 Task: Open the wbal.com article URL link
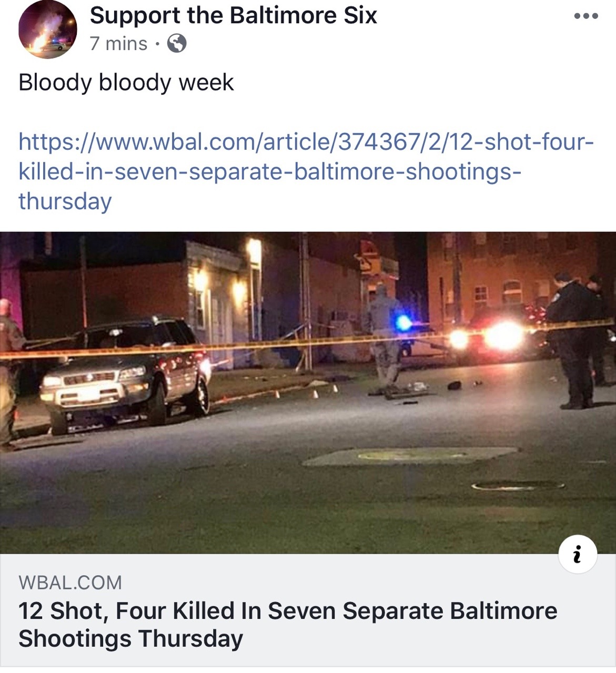click(x=306, y=171)
